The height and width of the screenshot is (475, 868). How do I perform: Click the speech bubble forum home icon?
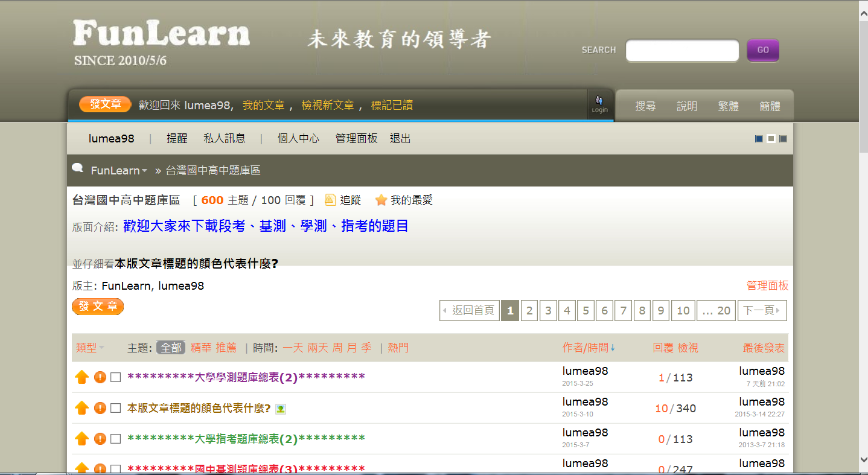point(77,168)
